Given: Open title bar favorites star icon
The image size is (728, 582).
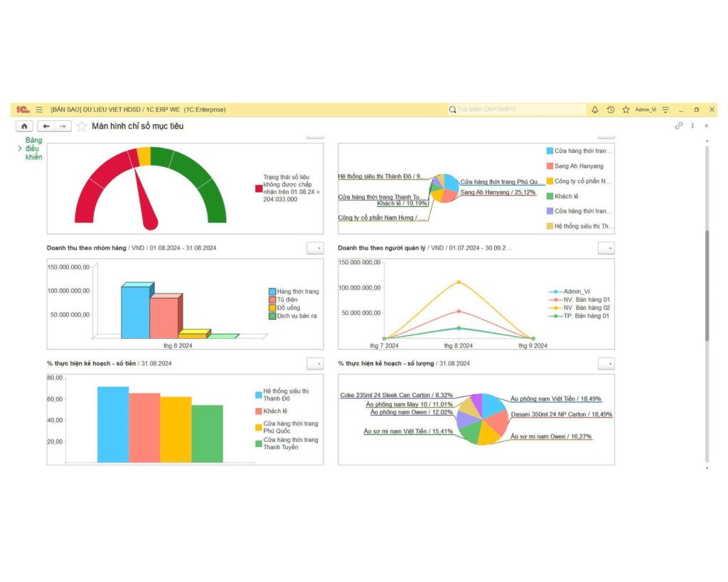Looking at the screenshot, I should [x=626, y=109].
